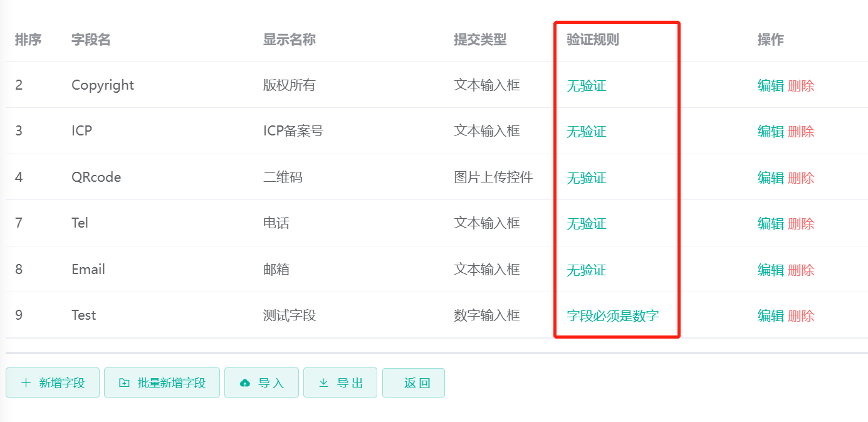
Task: Click the 排序 column header
Action: click(x=28, y=40)
